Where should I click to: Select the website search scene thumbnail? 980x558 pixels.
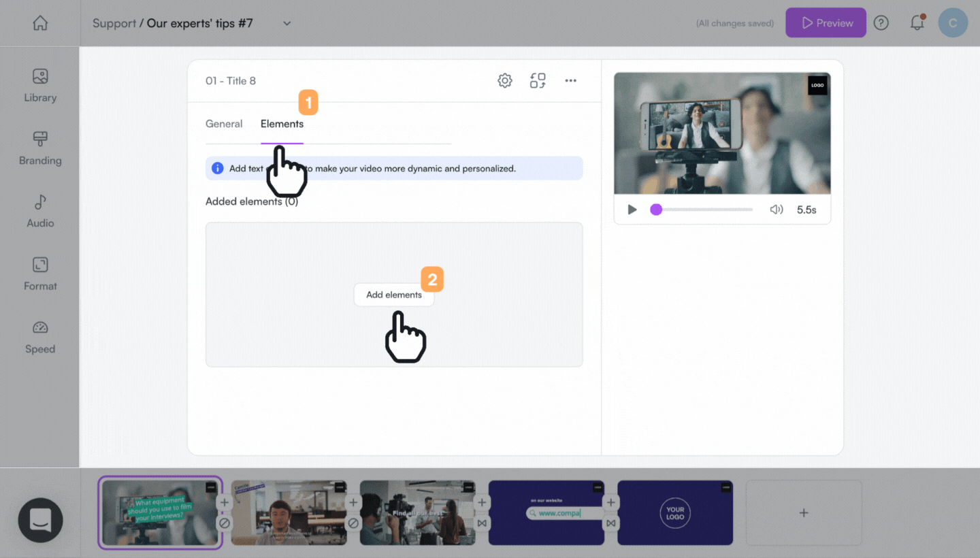pyautogui.click(x=546, y=513)
